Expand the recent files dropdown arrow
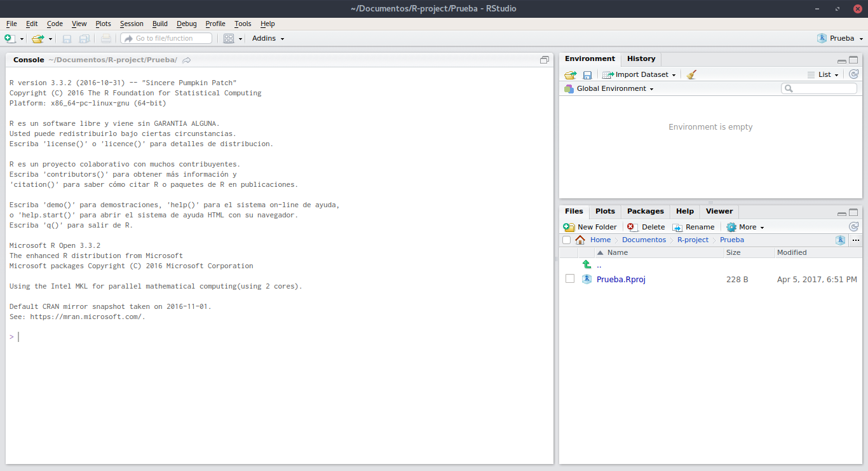The height and width of the screenshot is (471, 868). [x=50, y=39]
